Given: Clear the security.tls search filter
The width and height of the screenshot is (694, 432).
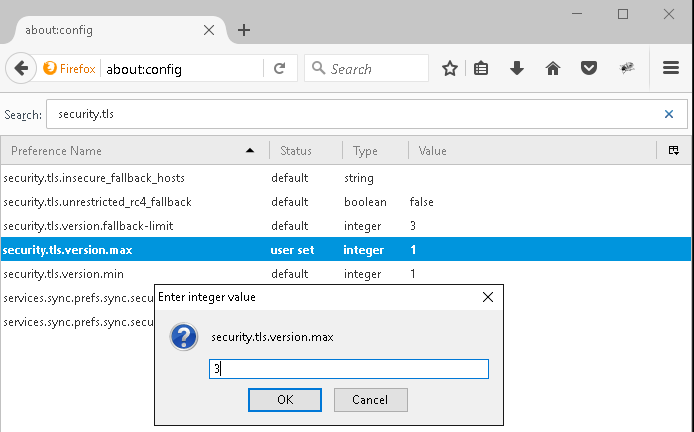Looking at the screenshot, I should coord(669,114).
